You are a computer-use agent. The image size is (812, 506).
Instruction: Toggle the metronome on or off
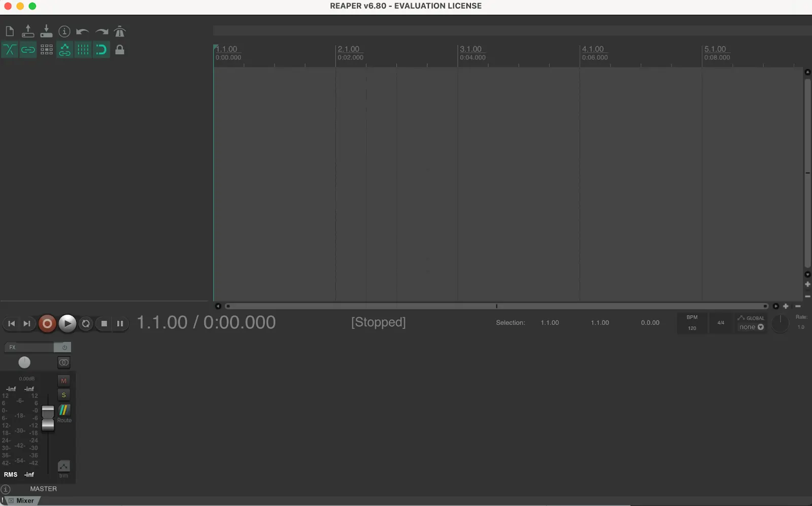coord(120,31)
